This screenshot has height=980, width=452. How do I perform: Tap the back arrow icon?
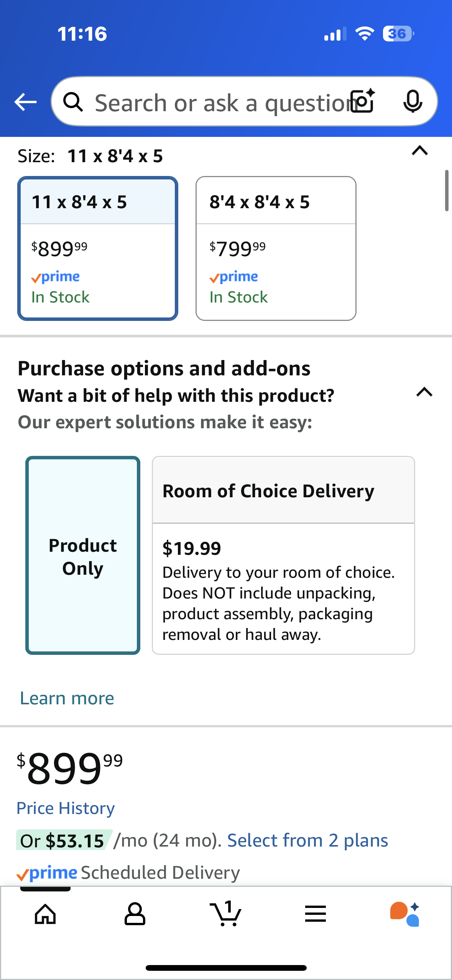[25, 102]
